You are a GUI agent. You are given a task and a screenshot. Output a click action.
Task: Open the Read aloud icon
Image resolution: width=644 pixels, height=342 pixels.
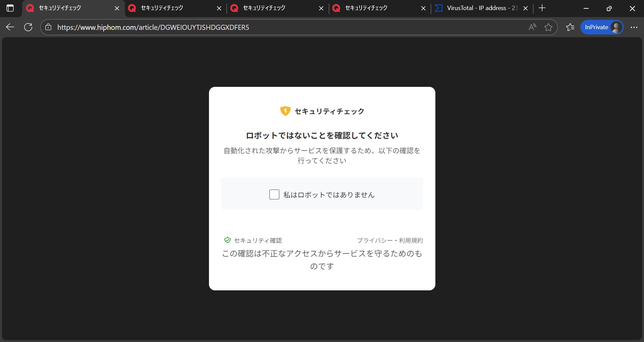coord(532,27)
